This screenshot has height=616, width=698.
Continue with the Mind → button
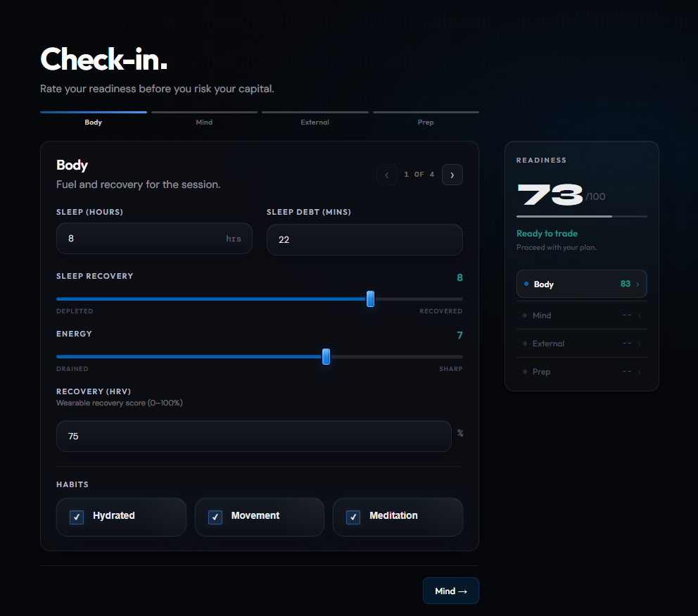tap(451, 591)
